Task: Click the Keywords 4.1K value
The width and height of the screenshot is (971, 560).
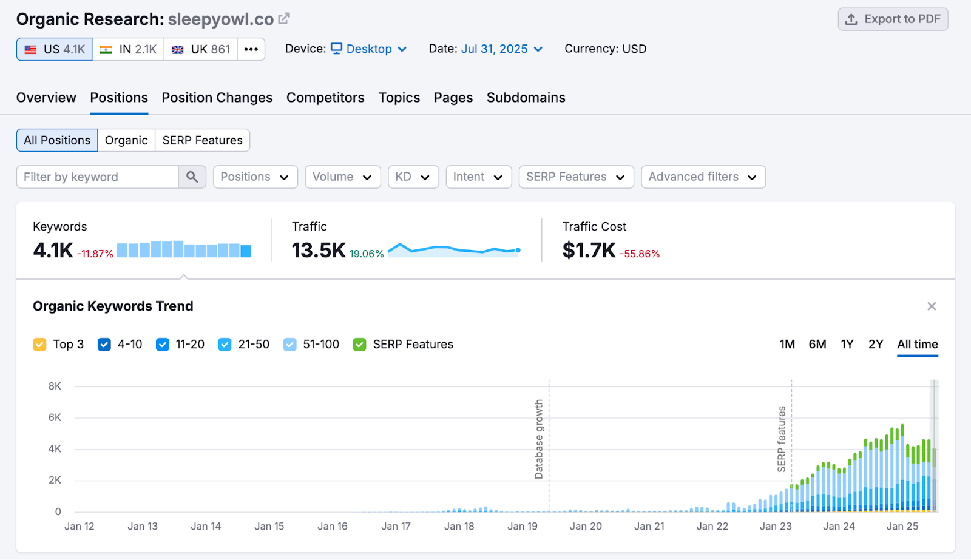Action: 53,250
